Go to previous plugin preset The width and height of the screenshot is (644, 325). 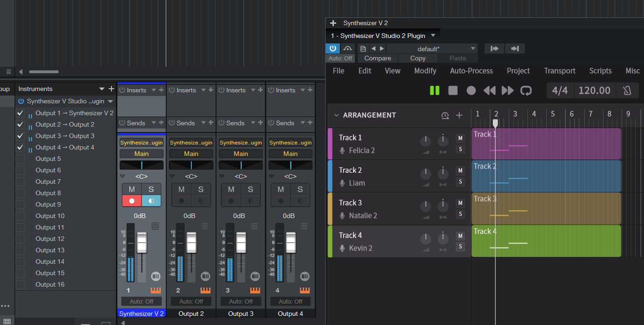tap(373, 48)
